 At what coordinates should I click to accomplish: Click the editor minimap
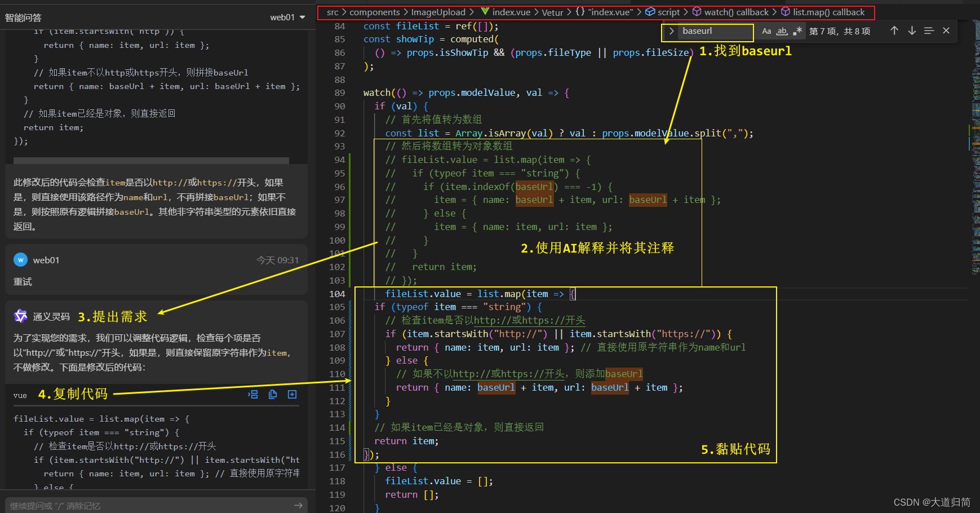click(975, 147)
